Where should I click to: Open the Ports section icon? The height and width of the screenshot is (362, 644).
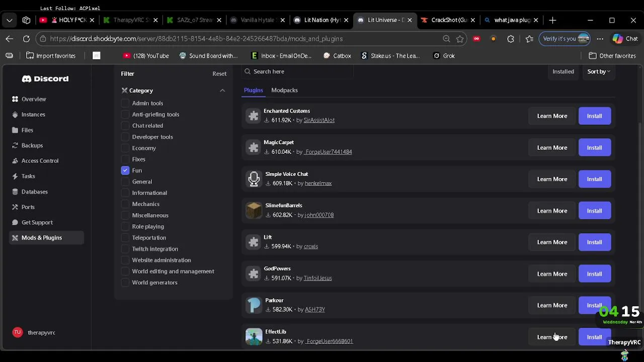[15, 207]
